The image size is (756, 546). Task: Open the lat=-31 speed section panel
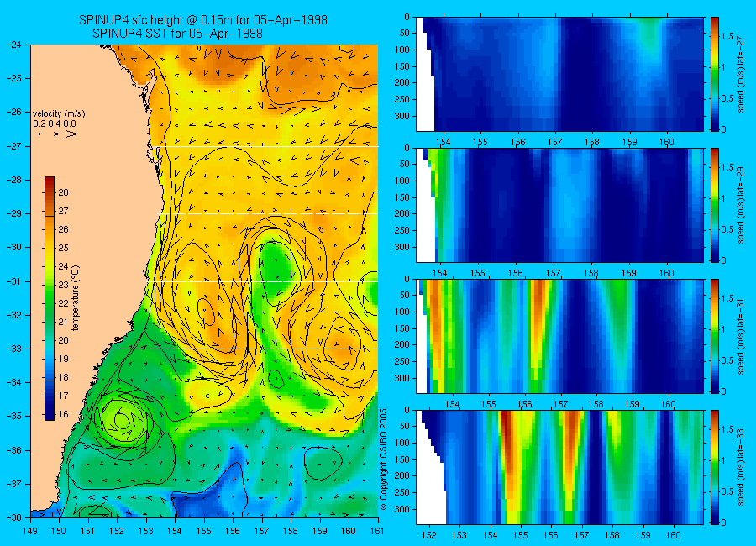[559, 336]
